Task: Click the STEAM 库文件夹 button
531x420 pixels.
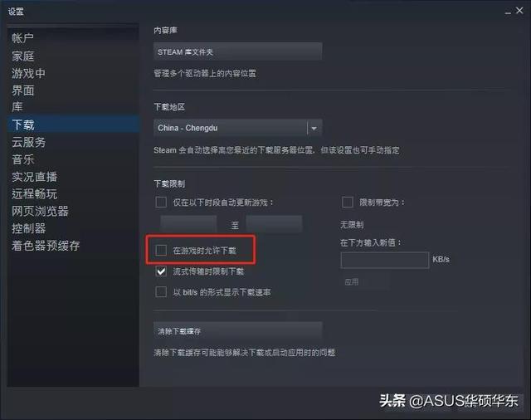Action: (237, 51)
